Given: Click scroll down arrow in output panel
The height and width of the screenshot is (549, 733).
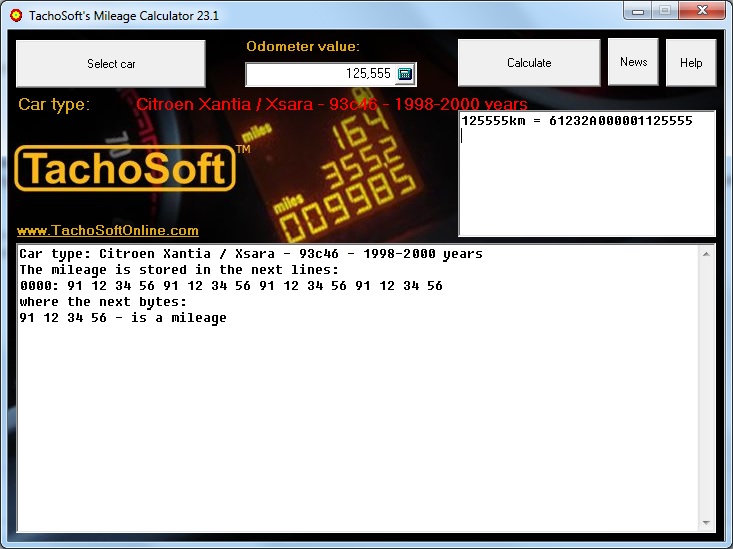Looking at the screenshot, I should click(x=708, y=523).
